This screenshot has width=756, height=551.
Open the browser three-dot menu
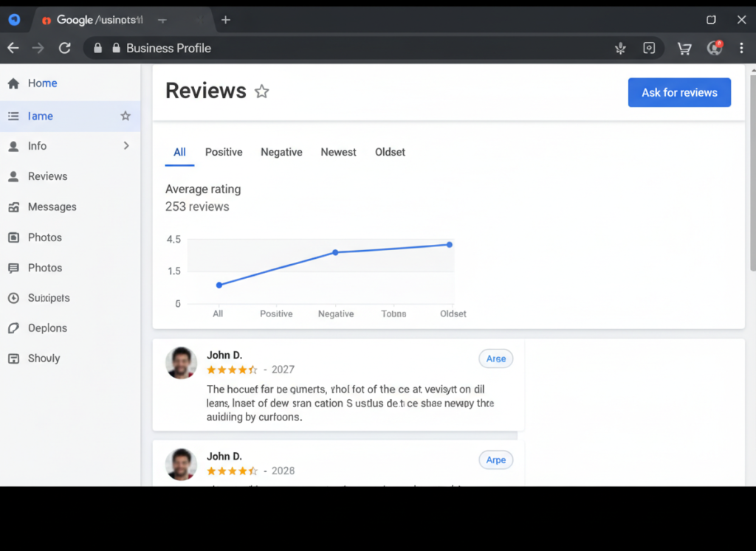741,47
